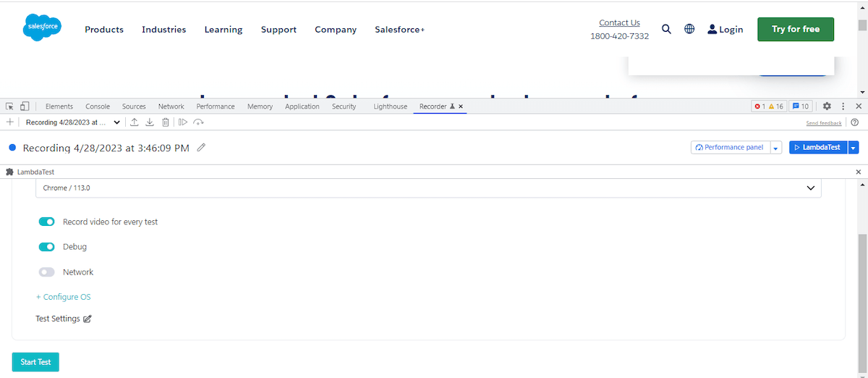Open the Application tab
868x378 pixels.
point(302,106)
